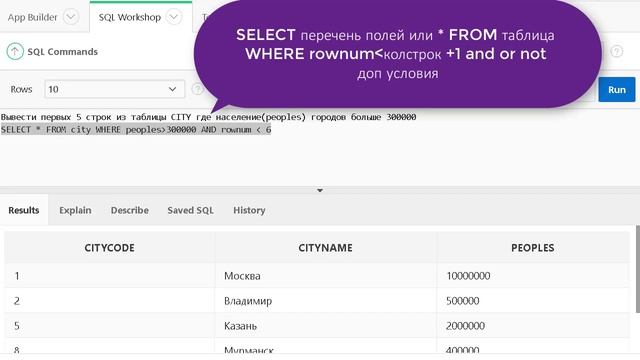The height and width of the screenshot is (360, 640).
Task: Select the Владимир cell
Action: coord(325,301)
